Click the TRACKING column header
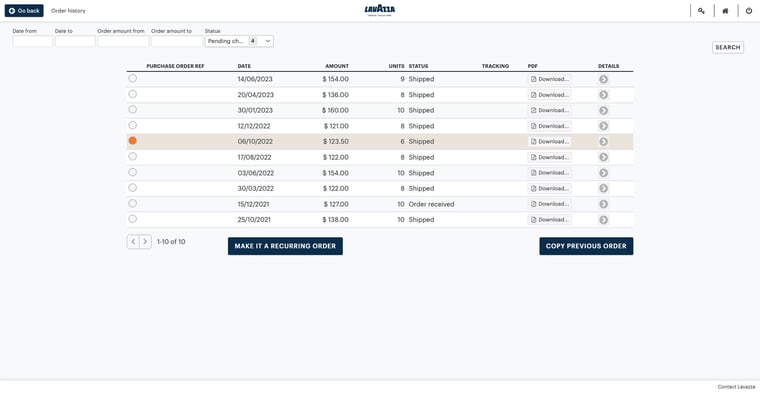The height and width of the screenshot is (393, 760). pos(495,66)
